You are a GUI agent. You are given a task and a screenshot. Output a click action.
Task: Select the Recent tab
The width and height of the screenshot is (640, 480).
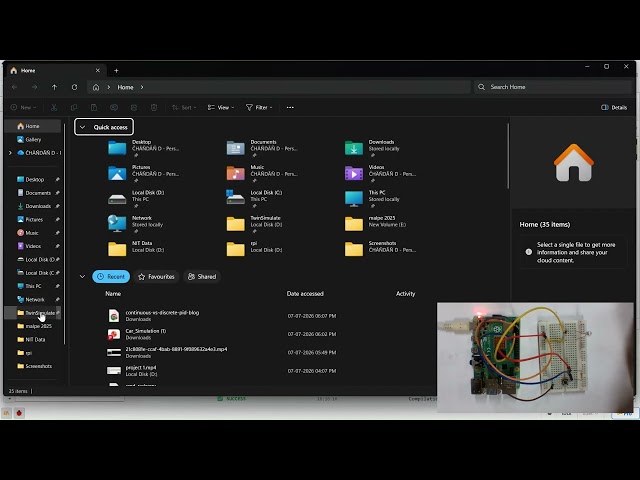(111, 277)
